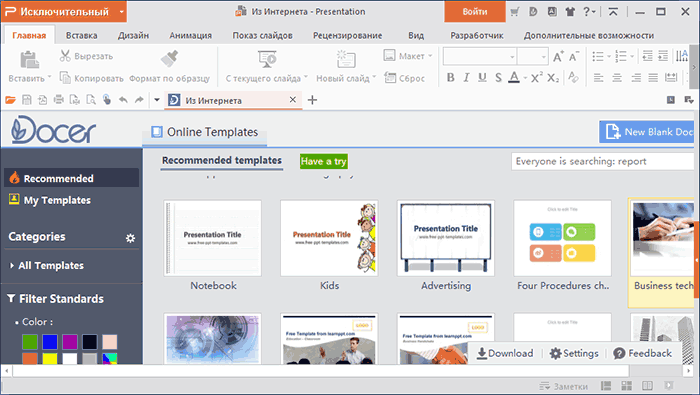Toggle underline formatting

pos(482,78)
